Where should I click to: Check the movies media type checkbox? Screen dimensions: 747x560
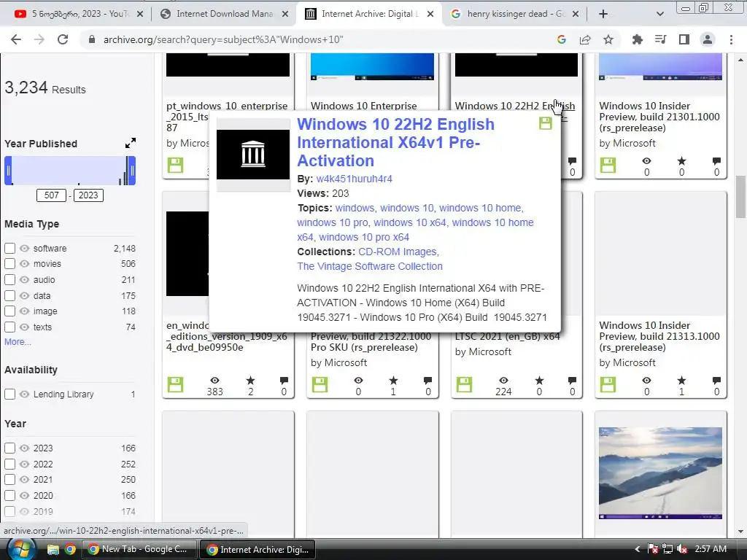10,264
